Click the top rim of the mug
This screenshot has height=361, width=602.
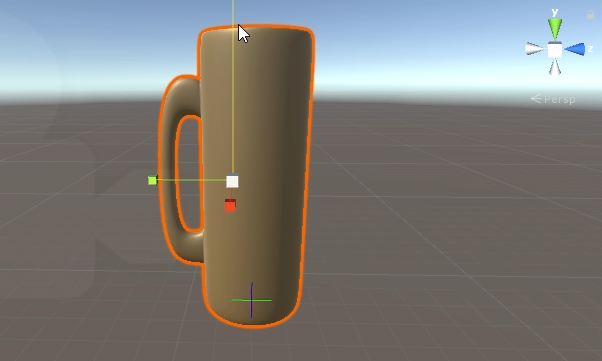point(256,29)
